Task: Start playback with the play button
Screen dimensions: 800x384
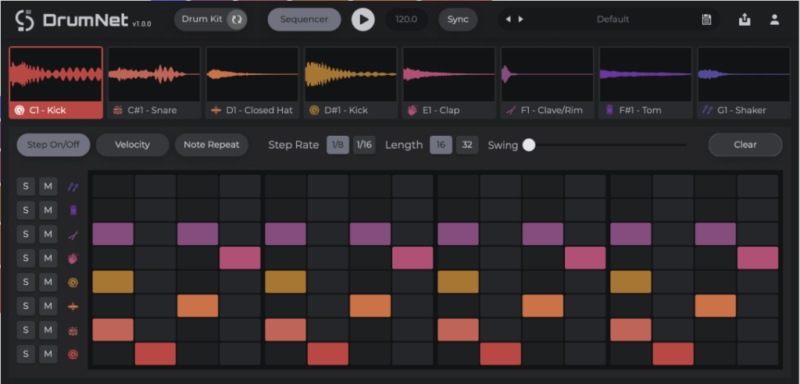Action: coord(363,20)
